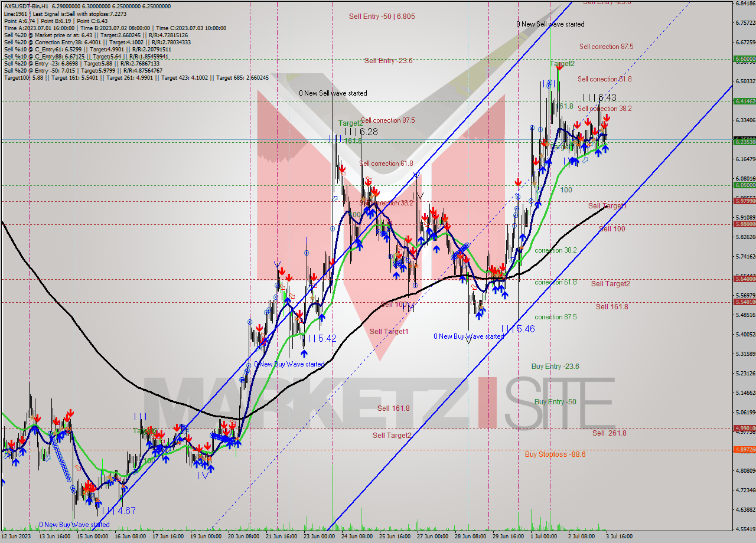Click the 5.54010 red price tag
This screenshot has height=543, width=756.
point(744,302)
